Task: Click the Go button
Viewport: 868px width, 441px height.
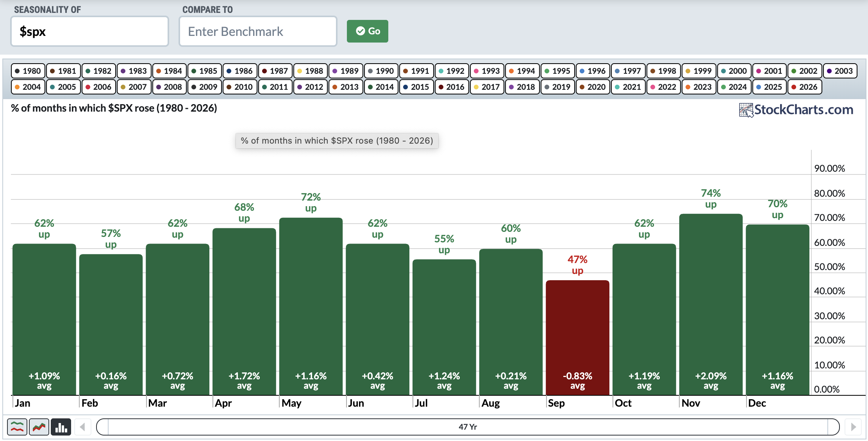Action: point(368,31)
